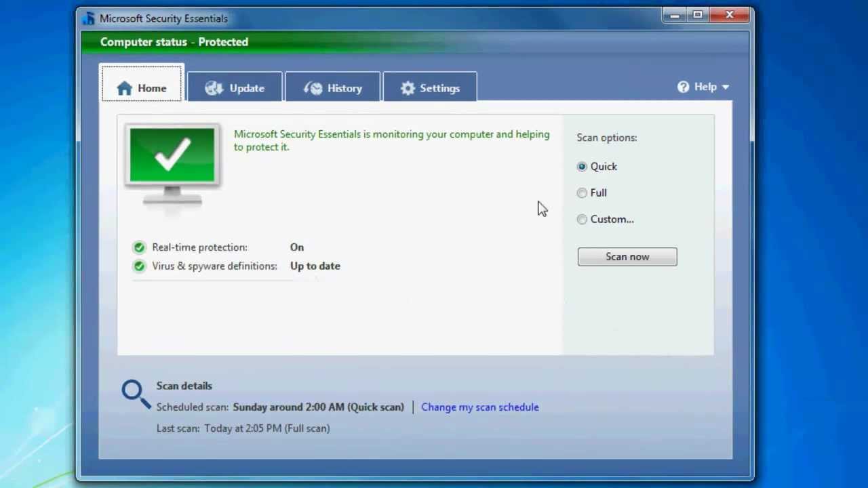Screen dimensions: 868x488
Task: Click the gear icon on Settings tab
Action: pyautogui.click(x=408, y=88)
